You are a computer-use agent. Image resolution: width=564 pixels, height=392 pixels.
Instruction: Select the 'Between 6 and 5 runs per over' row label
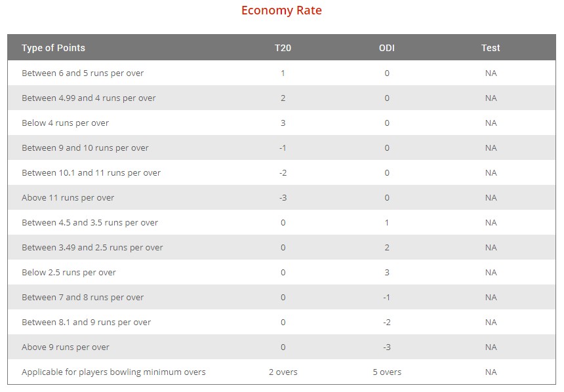(83, 73)
